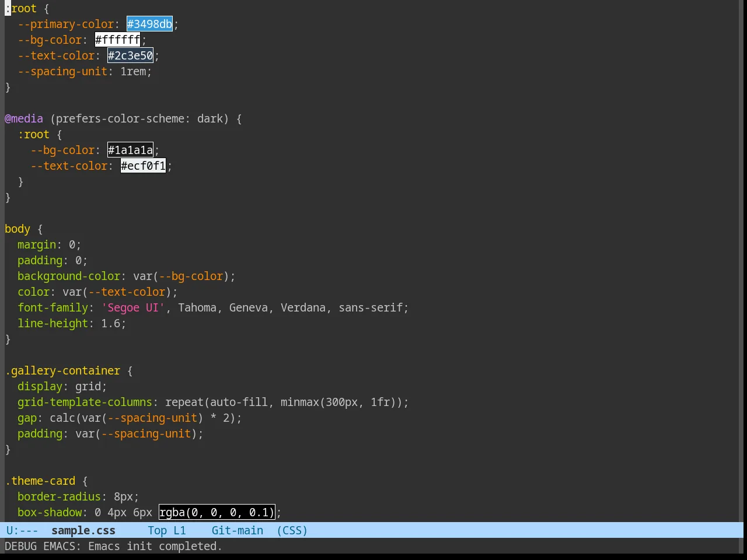Click the #3498db primary color value
Viewport: 747px width, 560px height.
(149, 24)
